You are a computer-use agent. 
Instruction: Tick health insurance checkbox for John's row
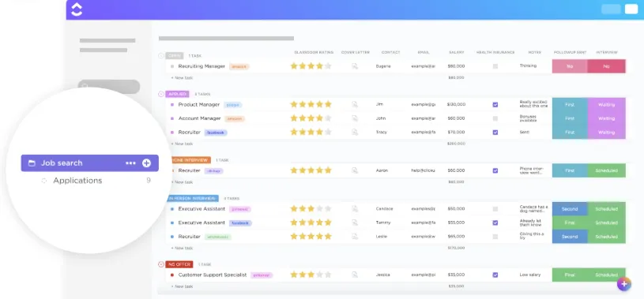click(x=495, y=118)
